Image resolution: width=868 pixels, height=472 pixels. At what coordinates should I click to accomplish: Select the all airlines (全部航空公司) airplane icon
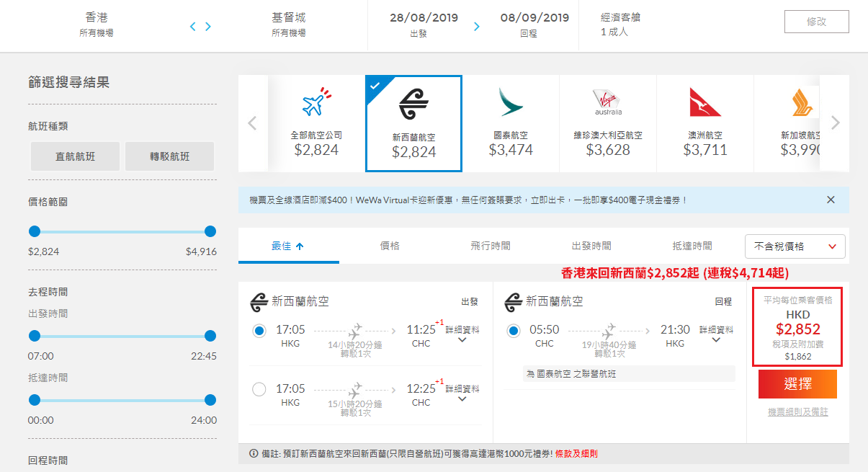click(316, 102)
